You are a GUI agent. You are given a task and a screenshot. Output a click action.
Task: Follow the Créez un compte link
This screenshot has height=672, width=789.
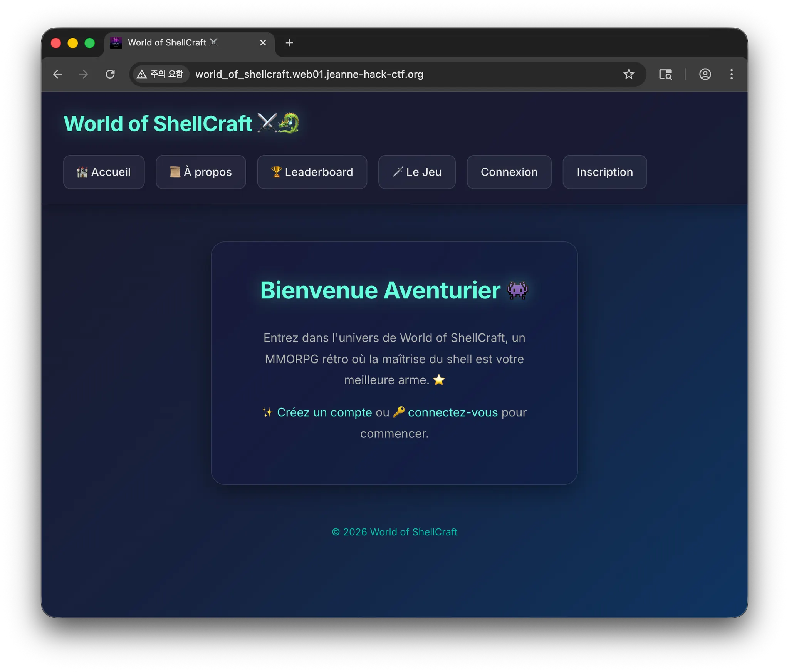(x=324, y=412)
